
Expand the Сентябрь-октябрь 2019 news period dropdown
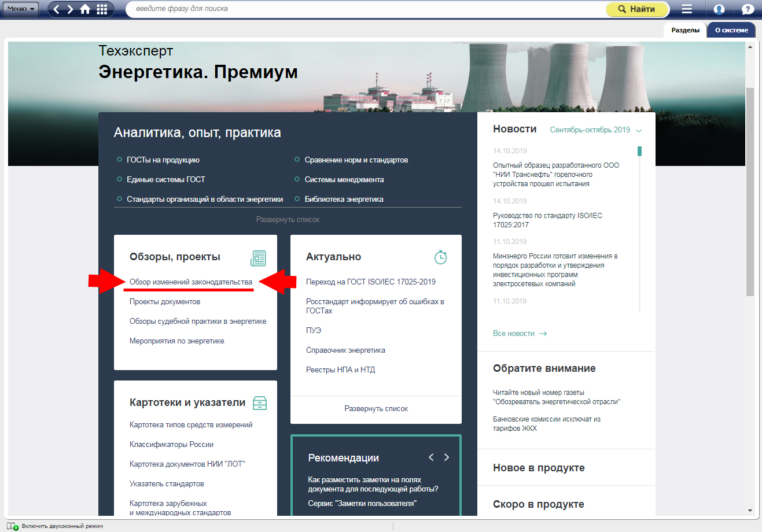point(595,130)
